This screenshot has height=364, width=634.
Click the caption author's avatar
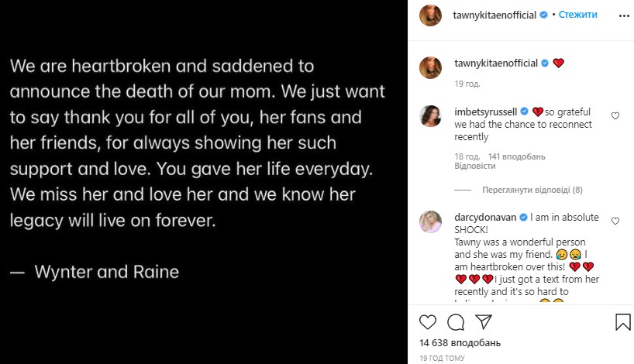pyautogui.click(x=431, y=67)
